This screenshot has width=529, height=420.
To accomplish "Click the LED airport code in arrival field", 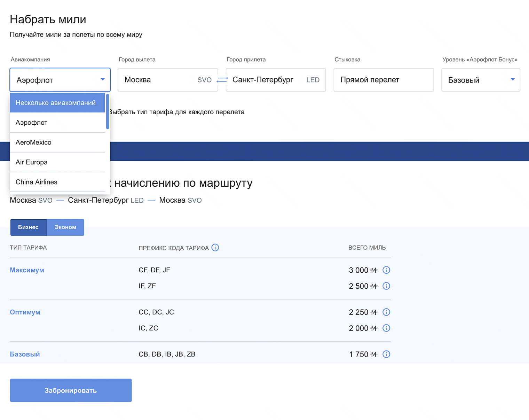I will 313,80.
